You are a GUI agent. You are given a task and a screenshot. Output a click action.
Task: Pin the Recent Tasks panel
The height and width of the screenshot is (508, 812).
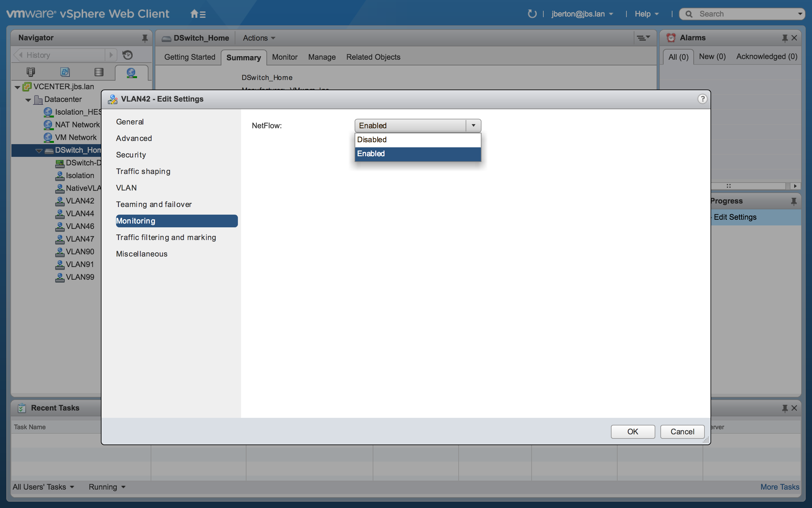785,408
